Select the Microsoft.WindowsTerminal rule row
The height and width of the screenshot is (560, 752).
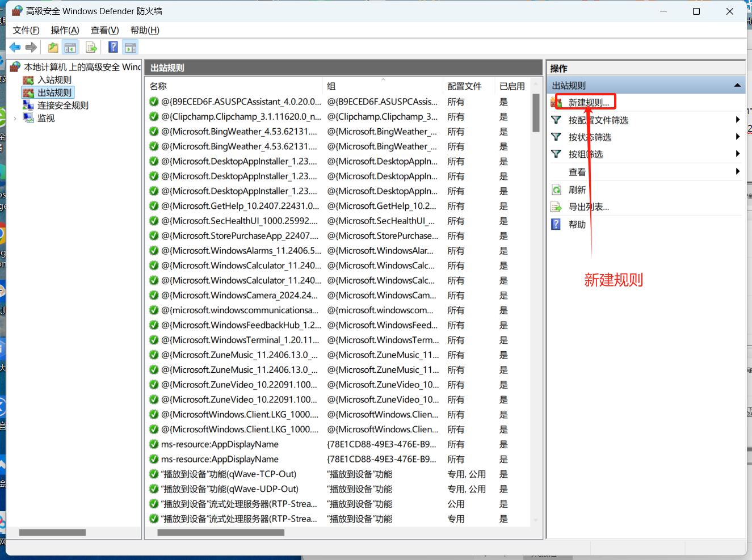(338, 340)
